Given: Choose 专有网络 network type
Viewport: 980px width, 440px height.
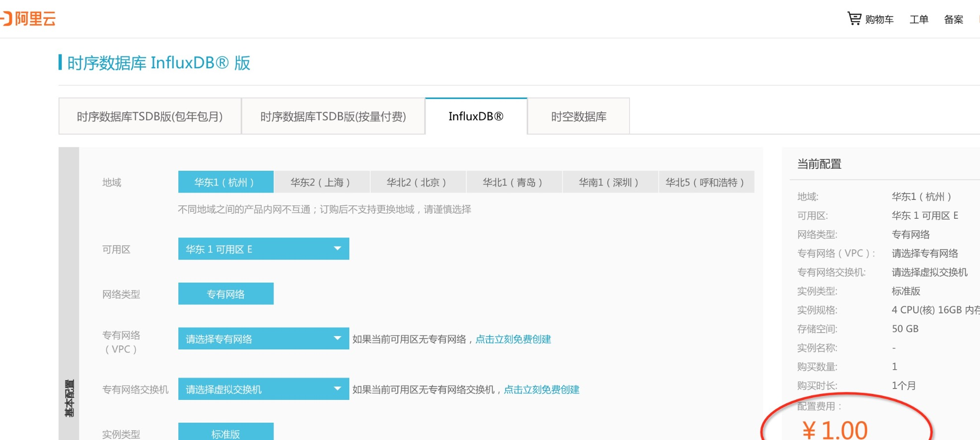Looking at the screenshot, I should (226, 294).
